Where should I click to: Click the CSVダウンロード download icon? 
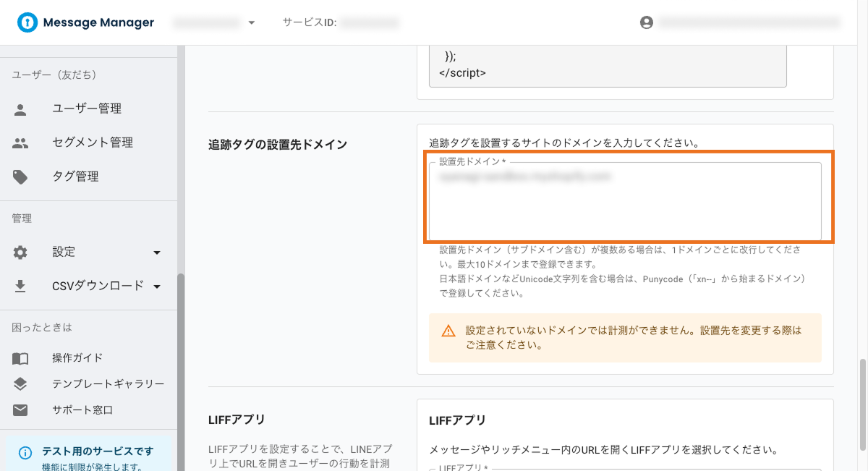[x=20, y=287]
